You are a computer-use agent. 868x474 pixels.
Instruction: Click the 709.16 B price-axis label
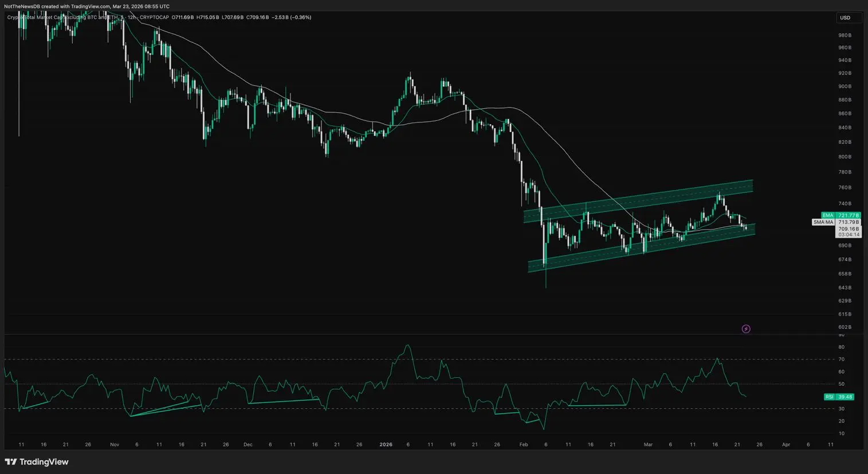pyautogui.click(x=849, y=228)
